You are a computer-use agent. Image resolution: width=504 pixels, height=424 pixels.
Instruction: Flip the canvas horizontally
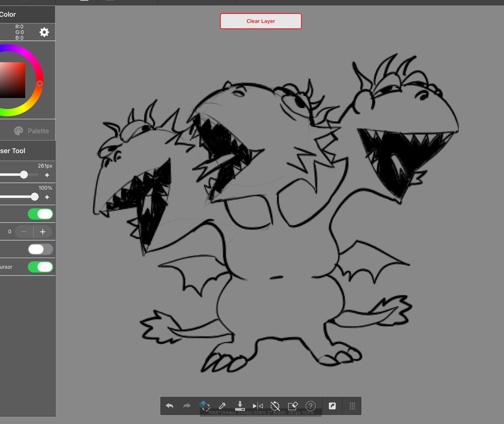258,406
